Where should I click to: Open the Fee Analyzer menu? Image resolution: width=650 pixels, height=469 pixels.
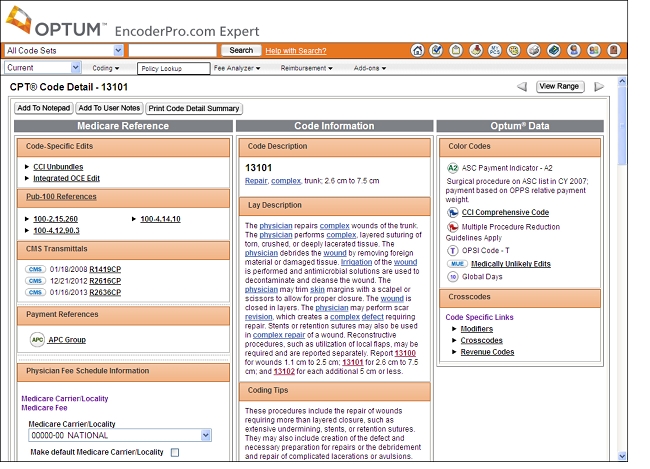pyautogui.click(x=237, y=68)
